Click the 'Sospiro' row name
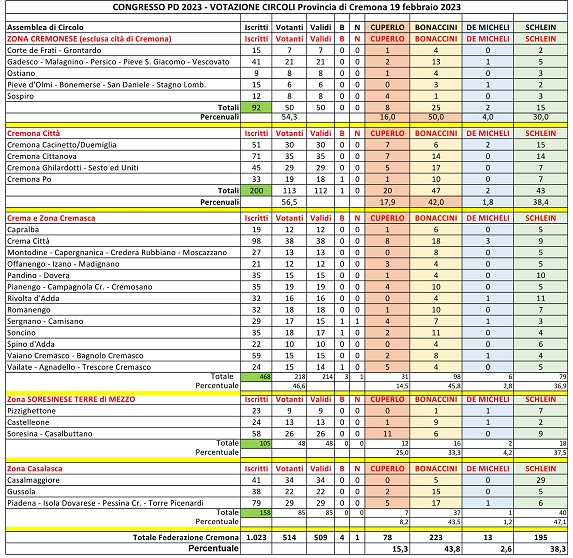The height and width of the screenshot is (558, 573). point(20,96)
